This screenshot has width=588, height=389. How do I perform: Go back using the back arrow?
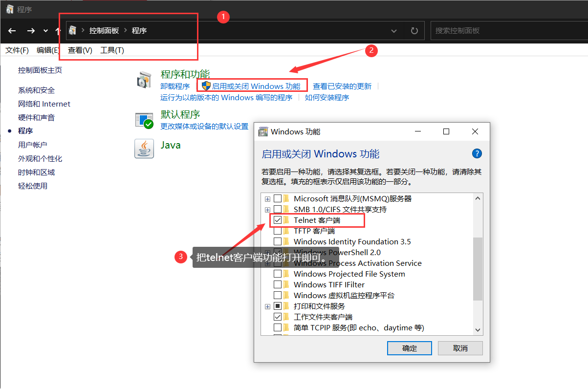tap(12, 30)
